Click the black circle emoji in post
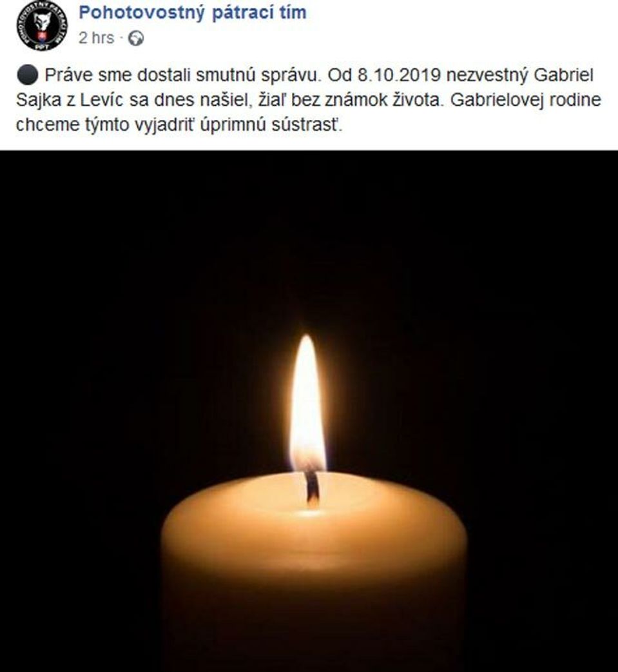This screenshot has width=618, height=672. click(28, 75)
